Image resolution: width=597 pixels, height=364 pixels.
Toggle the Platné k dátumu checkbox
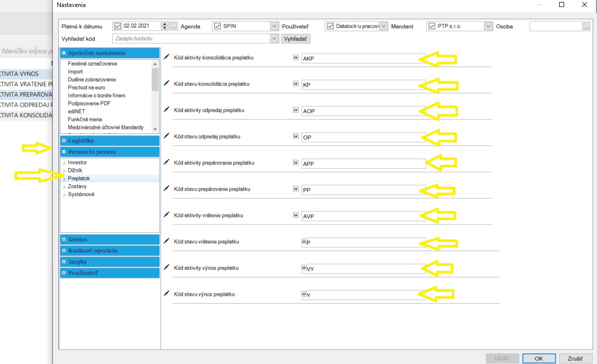pyautogui.click(x=118, y=26)
